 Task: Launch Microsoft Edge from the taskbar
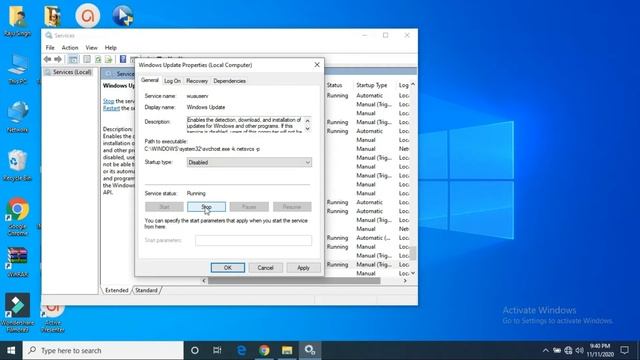point(241,350)
